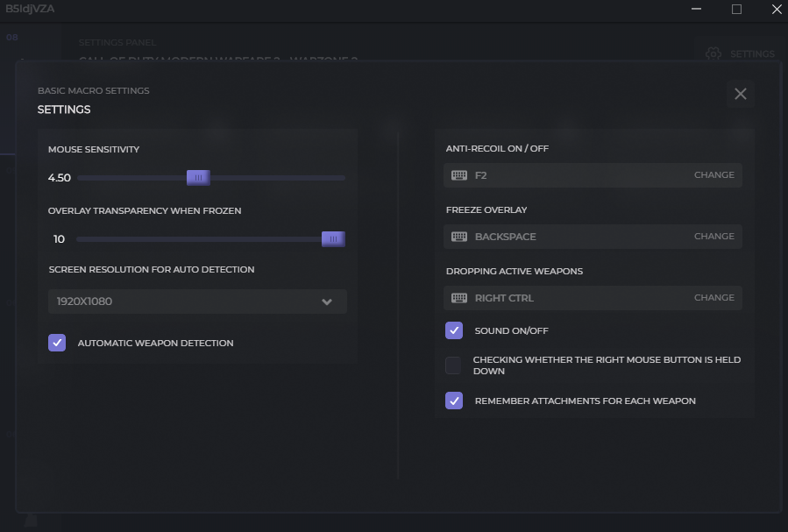Click keyboard icon beside BACKSPACE keybind
This screenshot has height=532, width=788.
coord(459,237)
